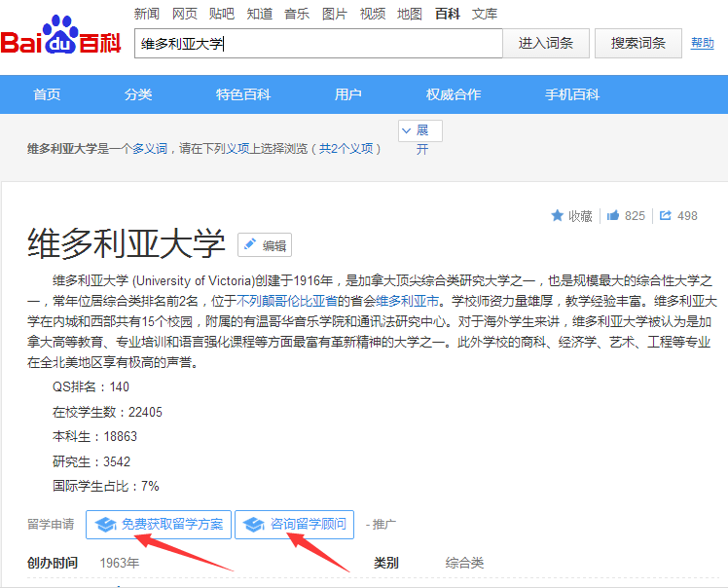Switch to 知道 in top navigation
This screenshot has width=728, height=588.
[260, 14]
